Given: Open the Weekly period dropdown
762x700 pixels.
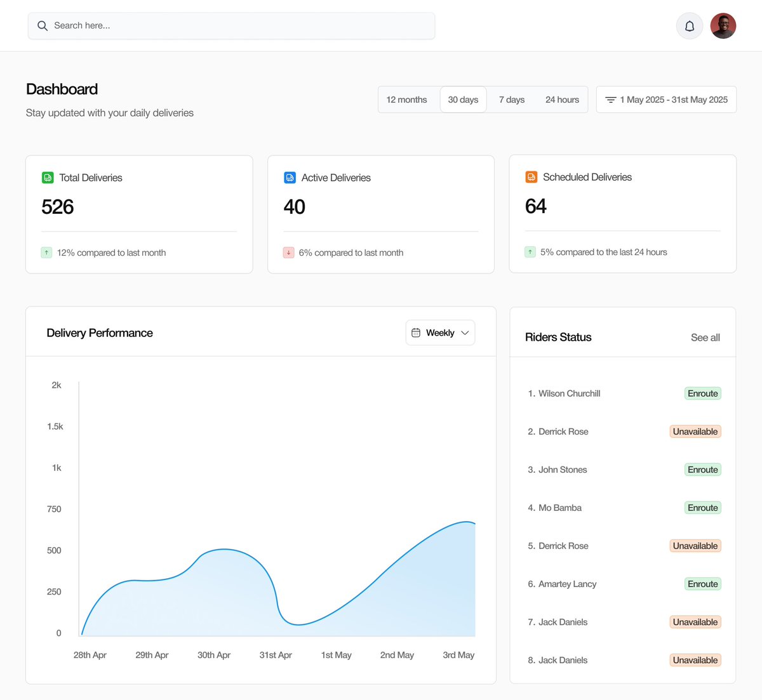Looking at the screenshot, I should click(x=440, y=333).
